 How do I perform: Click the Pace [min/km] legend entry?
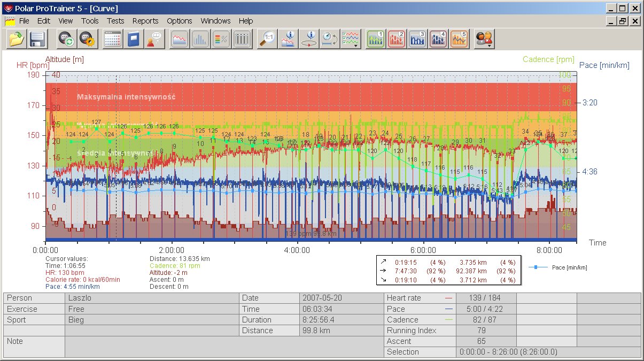pyautogui.click(x=557, y=267)
